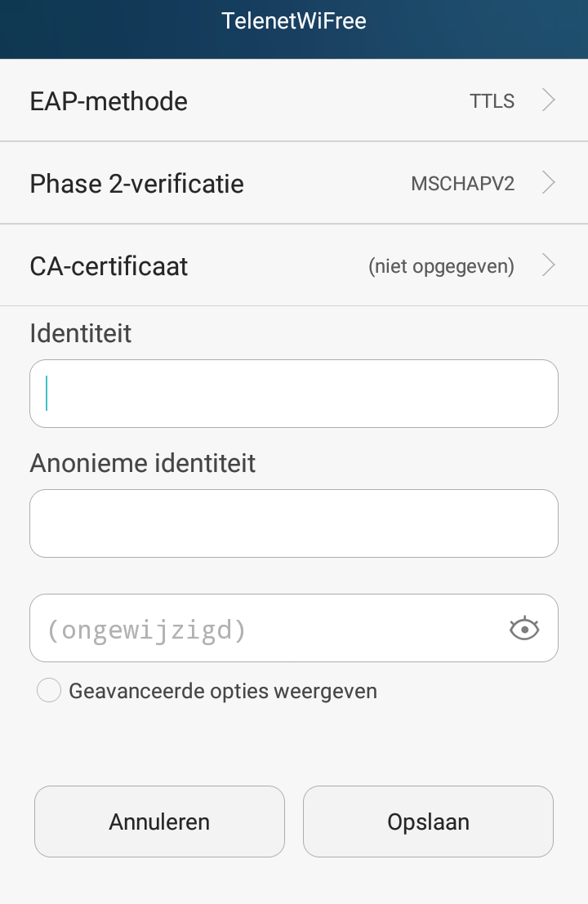Expand EAP-methode options via its chevron arrow

(549, 100)
